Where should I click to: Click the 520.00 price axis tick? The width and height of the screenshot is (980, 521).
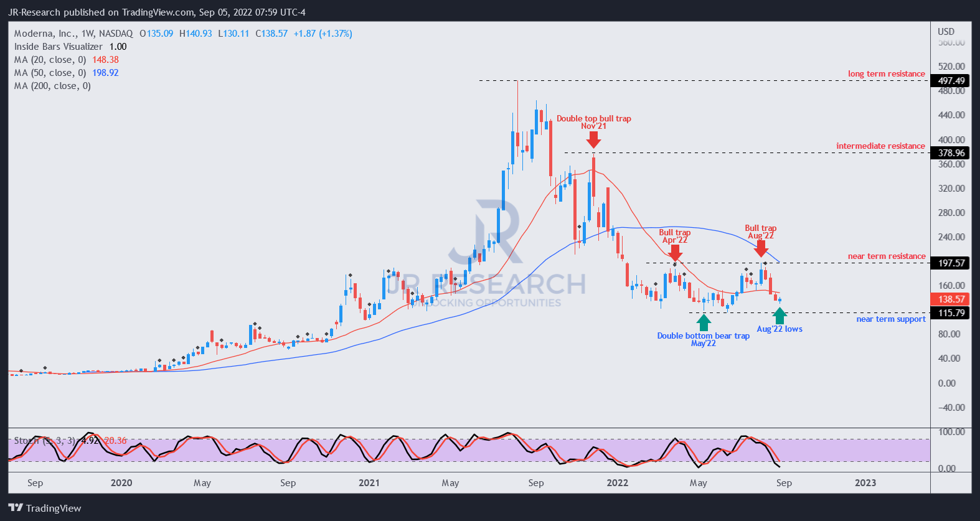point(951,67)
